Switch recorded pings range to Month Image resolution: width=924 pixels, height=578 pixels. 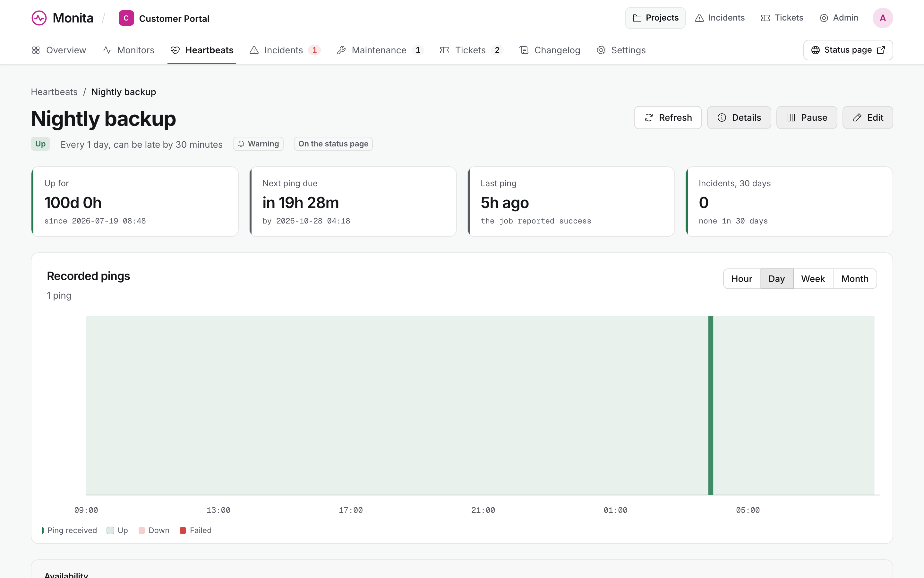[855, 279]
